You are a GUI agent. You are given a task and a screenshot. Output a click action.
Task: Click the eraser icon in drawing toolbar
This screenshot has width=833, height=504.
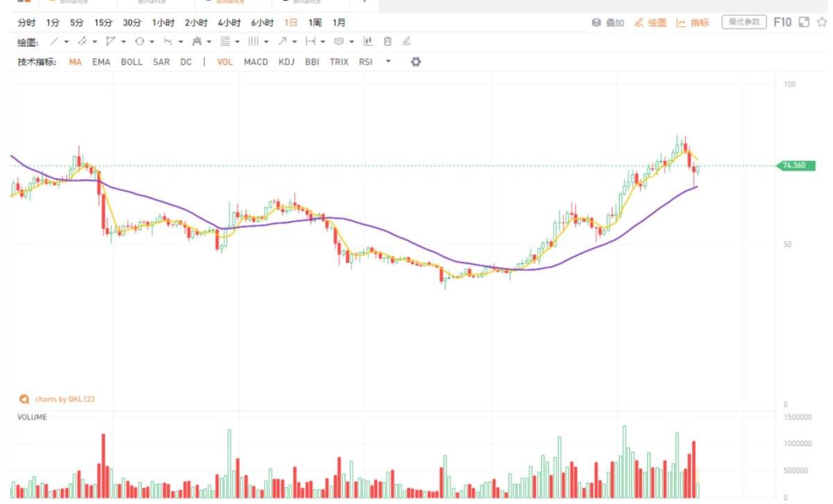(407, 42)
